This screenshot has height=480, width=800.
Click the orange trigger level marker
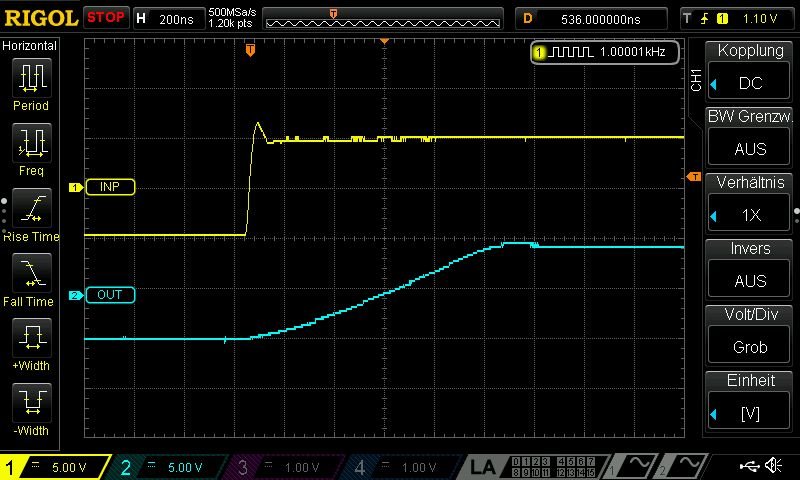[694, 177]
